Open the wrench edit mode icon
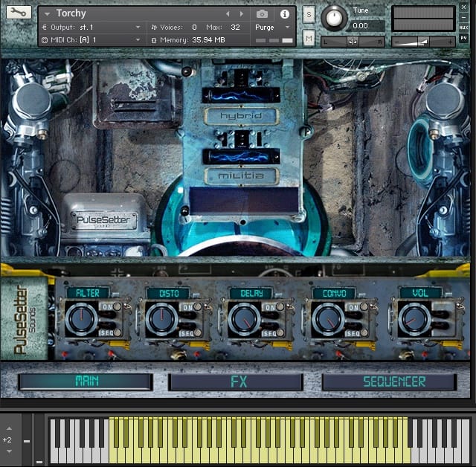Screen dimensions: 476x467 click(19, 13)
